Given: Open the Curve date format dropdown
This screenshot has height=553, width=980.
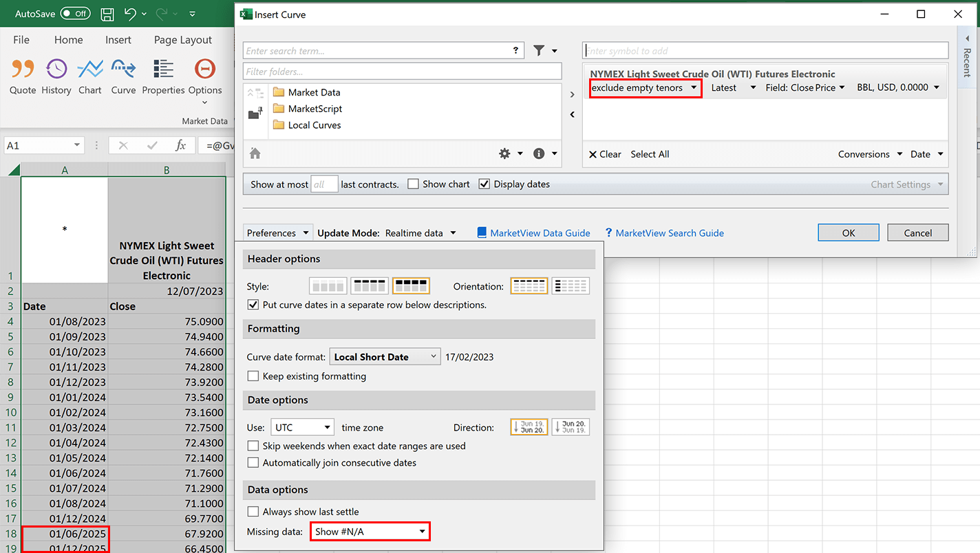Looking at the screenshot, I should (385, 357).
